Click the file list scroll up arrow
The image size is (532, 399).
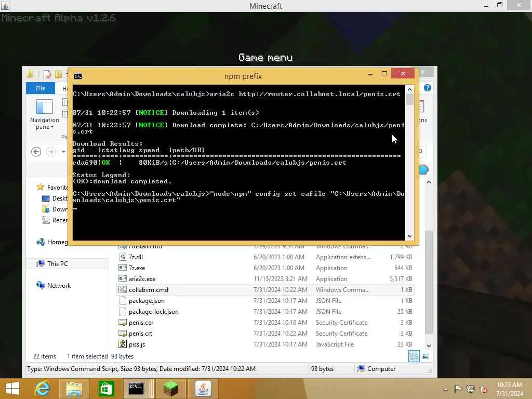coord(429,182)
